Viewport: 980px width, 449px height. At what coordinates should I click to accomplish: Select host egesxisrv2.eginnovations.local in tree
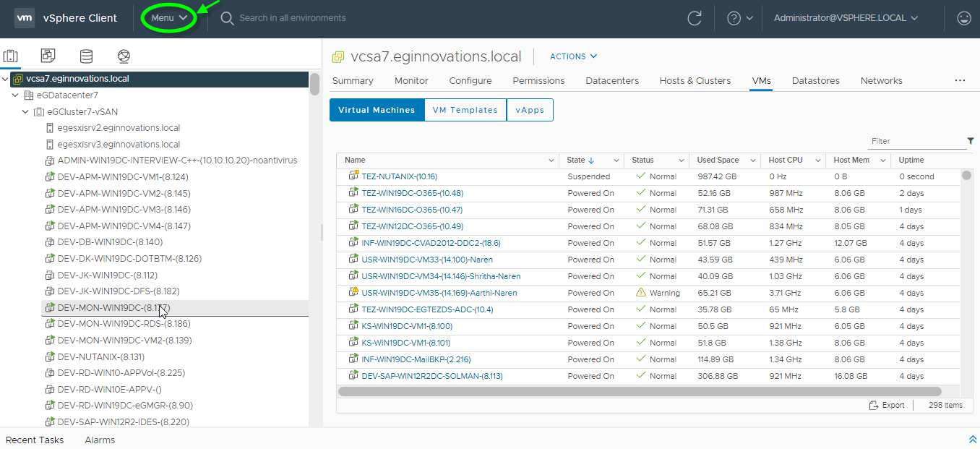119,128
